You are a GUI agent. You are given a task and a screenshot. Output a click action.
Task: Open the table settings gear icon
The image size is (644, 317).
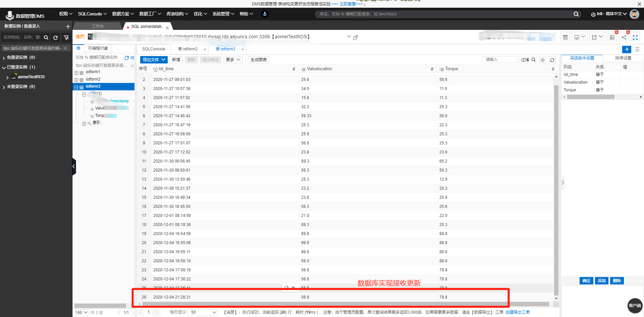543,60
